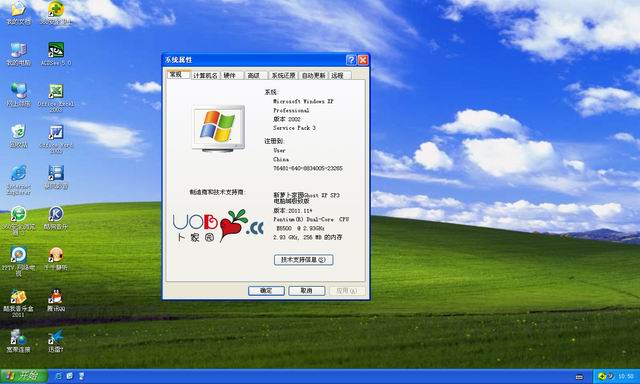640x384 pixels.
Task: Click the 'Pentium(R) Dual-Core CPU' text
Action: pyautogui.click(x=311, y=219)
